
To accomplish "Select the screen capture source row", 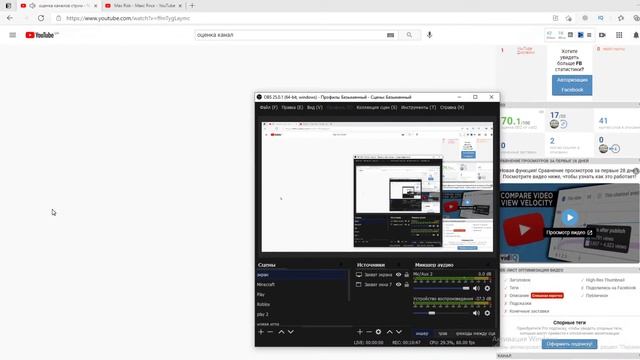I will point(382,275).
